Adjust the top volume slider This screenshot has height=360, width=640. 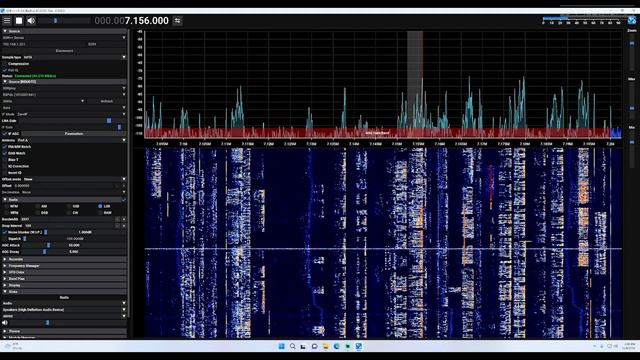pyautogui.click(x=64, y=20)
